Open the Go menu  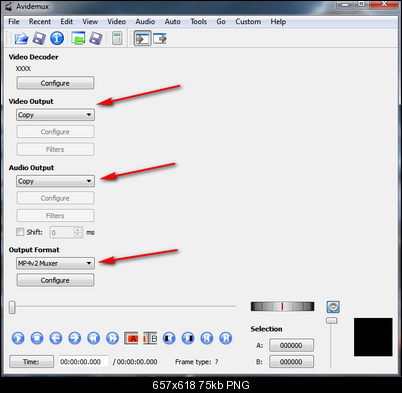[221, 22]
